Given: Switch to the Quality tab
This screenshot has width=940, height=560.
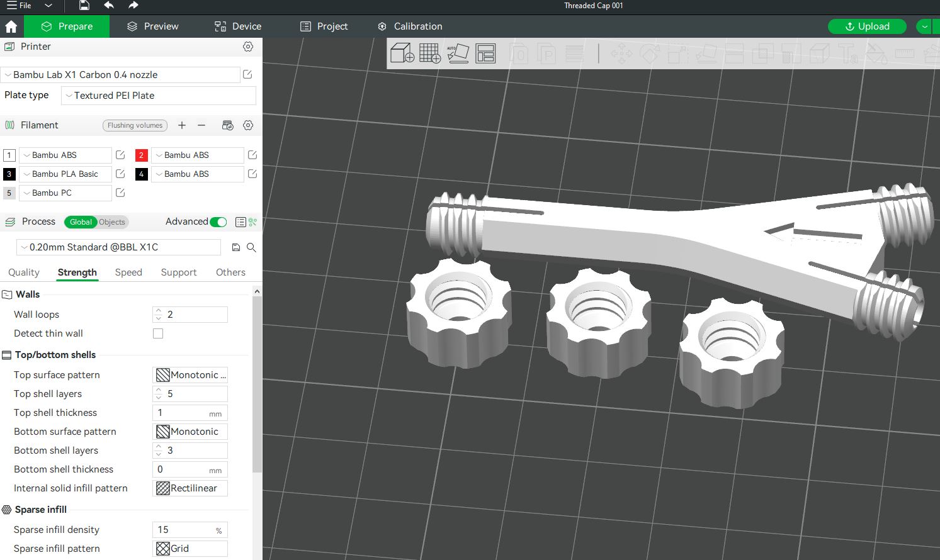Looking at the screenshot, I should click(24, 272).
